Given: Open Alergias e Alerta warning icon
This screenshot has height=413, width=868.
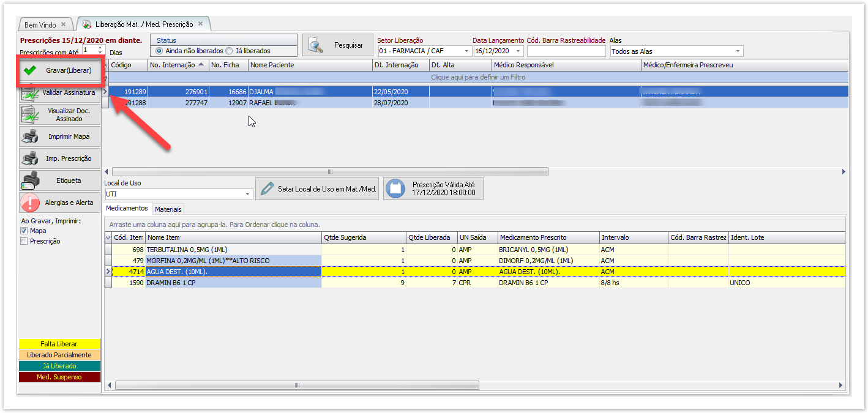Looking at the screenshot, I should tap(30, 203).
